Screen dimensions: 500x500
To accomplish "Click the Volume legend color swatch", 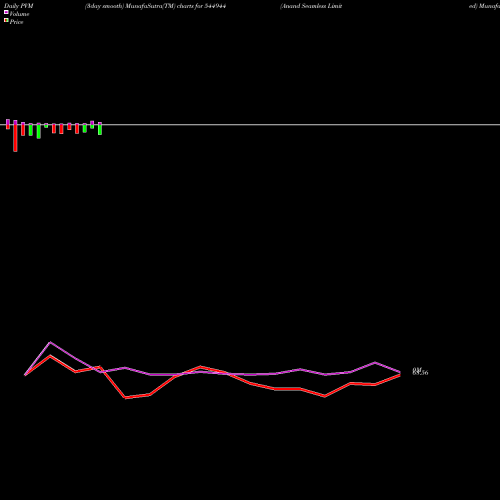I will (x=6, y=12).
